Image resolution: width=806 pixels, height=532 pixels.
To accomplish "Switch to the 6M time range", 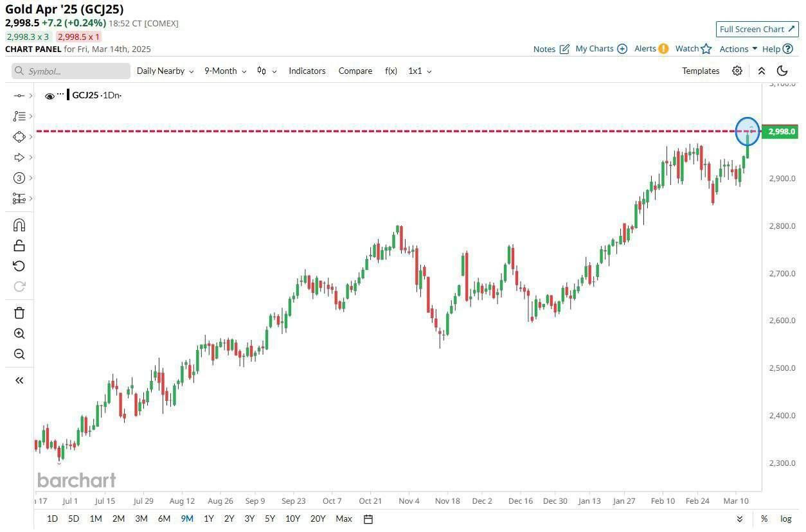I will [164, 519].
